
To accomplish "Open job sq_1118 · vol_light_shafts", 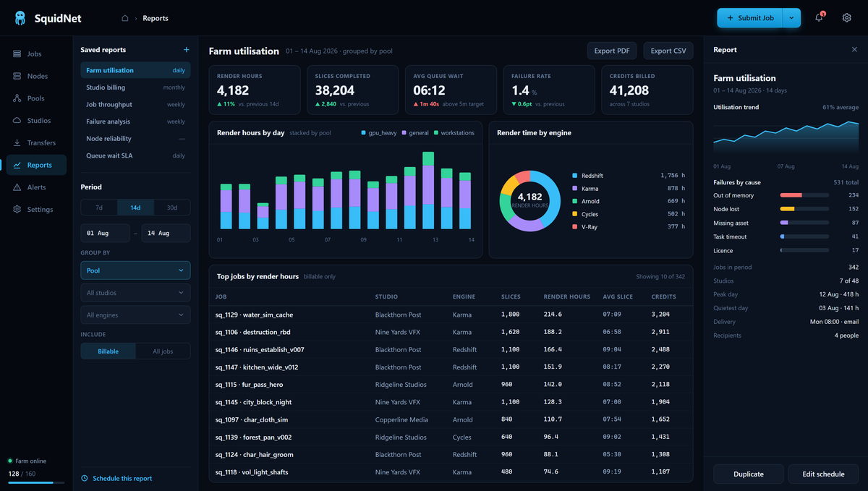I will click(252, 472).
